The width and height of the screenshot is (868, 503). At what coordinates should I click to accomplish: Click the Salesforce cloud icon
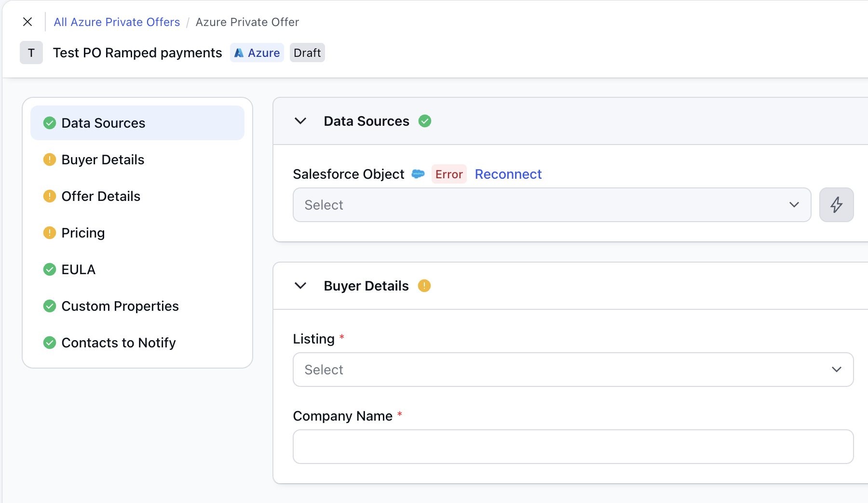[x=418, y=174]
